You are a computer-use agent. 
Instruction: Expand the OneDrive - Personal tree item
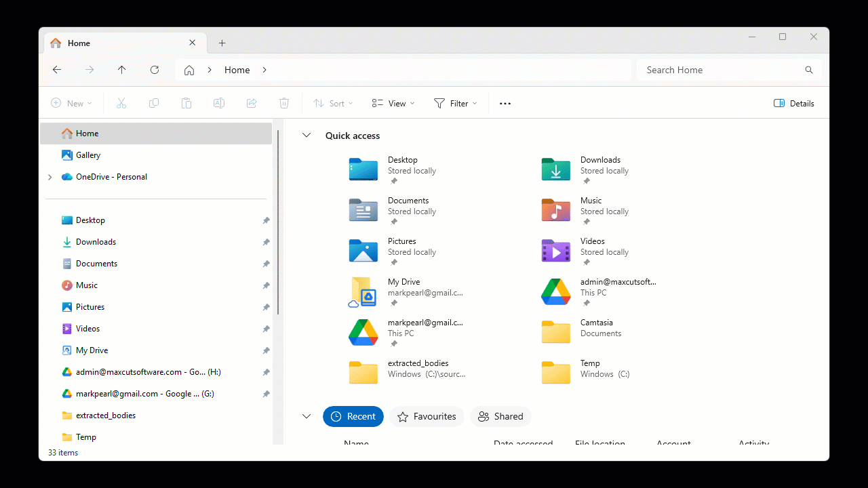click(x=50, y=176)
